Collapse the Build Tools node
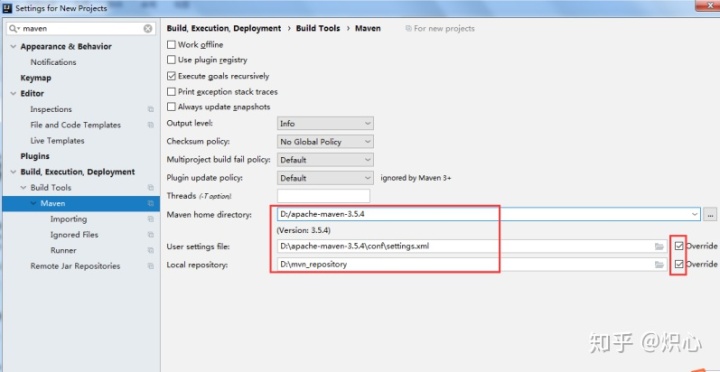Viewport: 720px width, 372px height. (23, 187)
